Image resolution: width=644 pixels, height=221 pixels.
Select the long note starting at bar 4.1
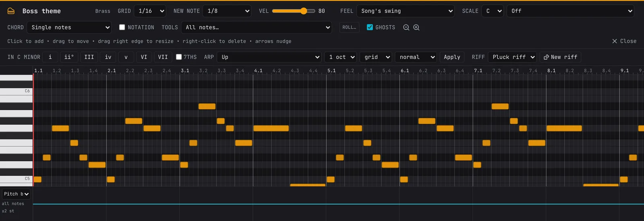[x=271, y=128]
